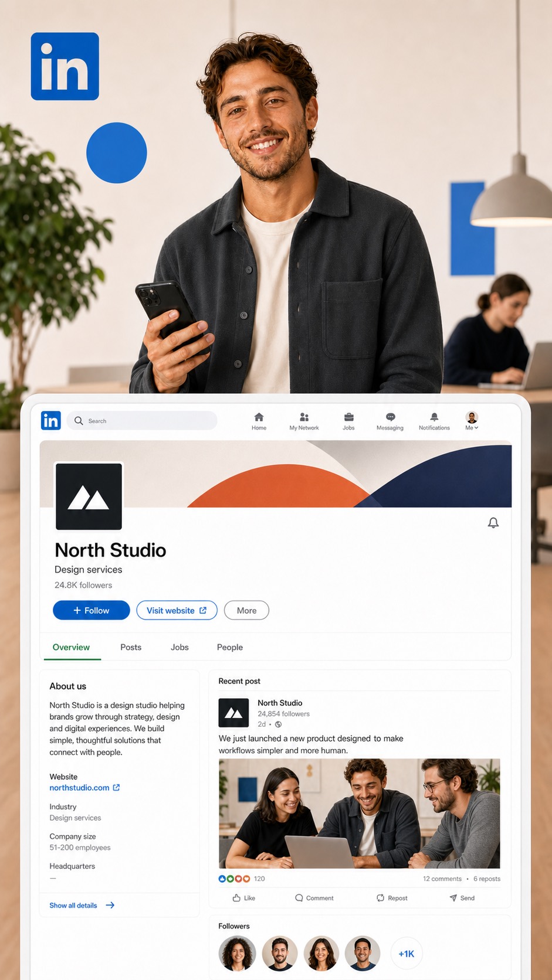Click the 51-200 employees text

(x=80, y=848)
